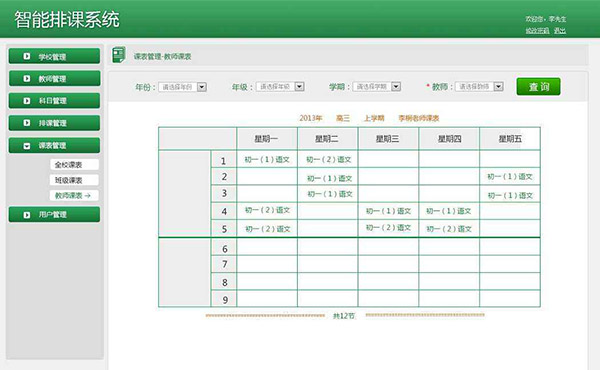Select the 班级课表 submenu item

click(74, 180)
